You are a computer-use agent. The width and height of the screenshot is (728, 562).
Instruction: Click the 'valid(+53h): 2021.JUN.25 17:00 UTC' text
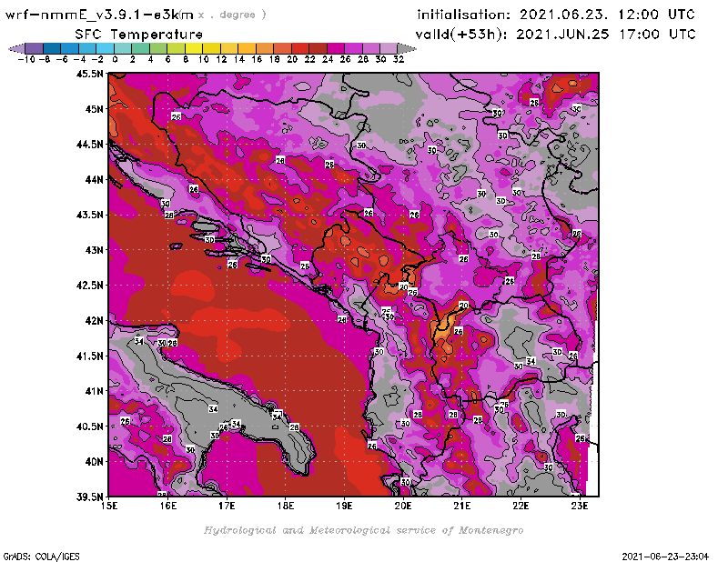tap(555, 35)
